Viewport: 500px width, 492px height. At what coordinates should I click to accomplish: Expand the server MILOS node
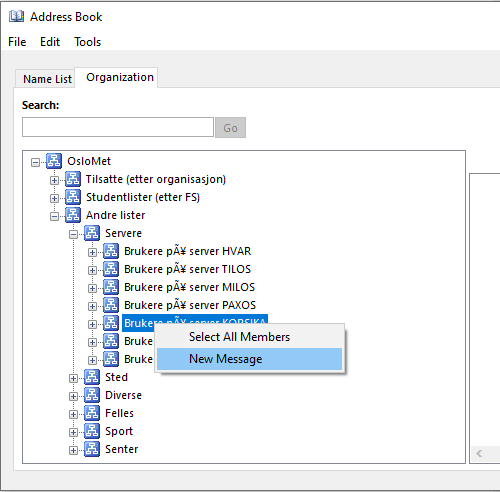point(92,289)
